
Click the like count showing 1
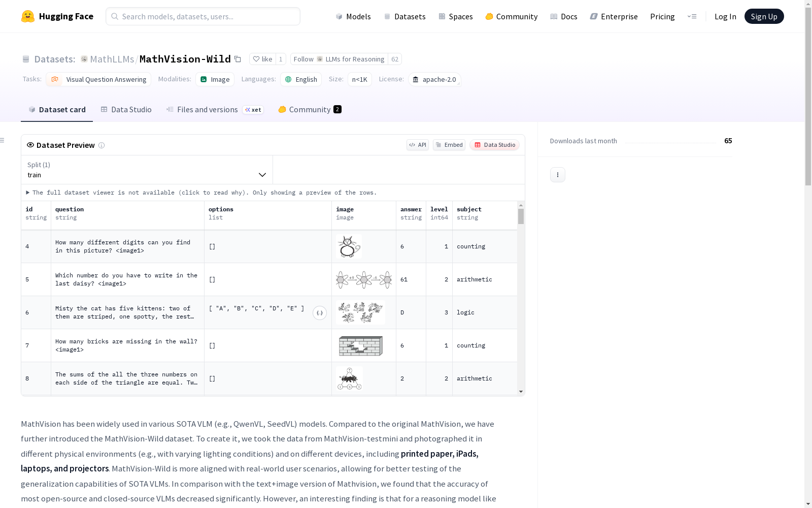pyautogui.click(x=281, y=59)
